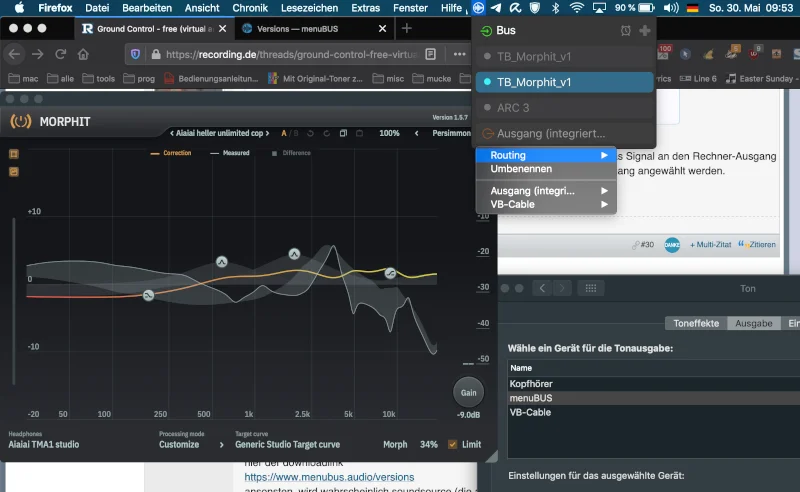Select the high-shelf EQ filter node

pos(390,273)
